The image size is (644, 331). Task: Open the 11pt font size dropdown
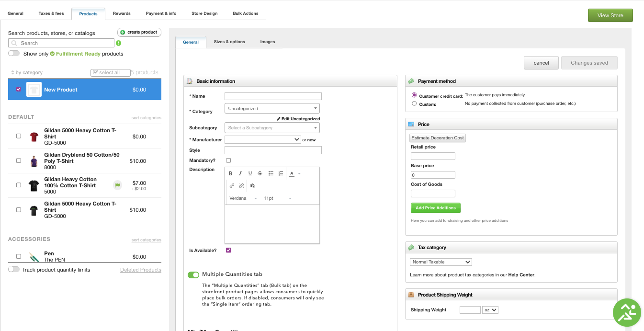(277, 198)
